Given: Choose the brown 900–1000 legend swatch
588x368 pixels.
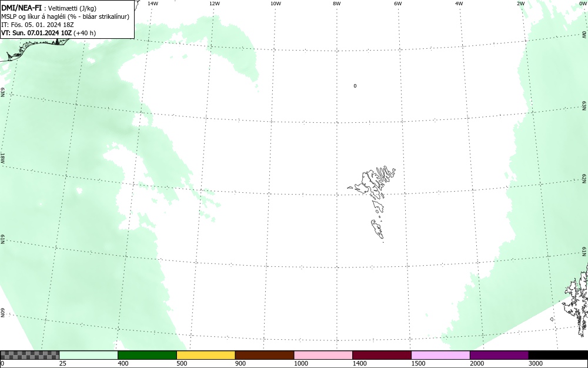Looking at the screenshot, I should click(x=265, y=355).
